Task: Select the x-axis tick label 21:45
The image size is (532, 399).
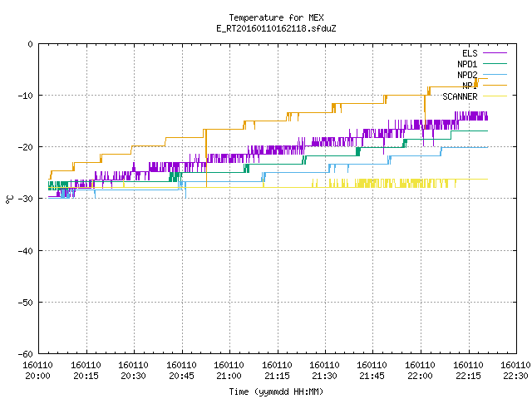Action: (x=372, y=376)
